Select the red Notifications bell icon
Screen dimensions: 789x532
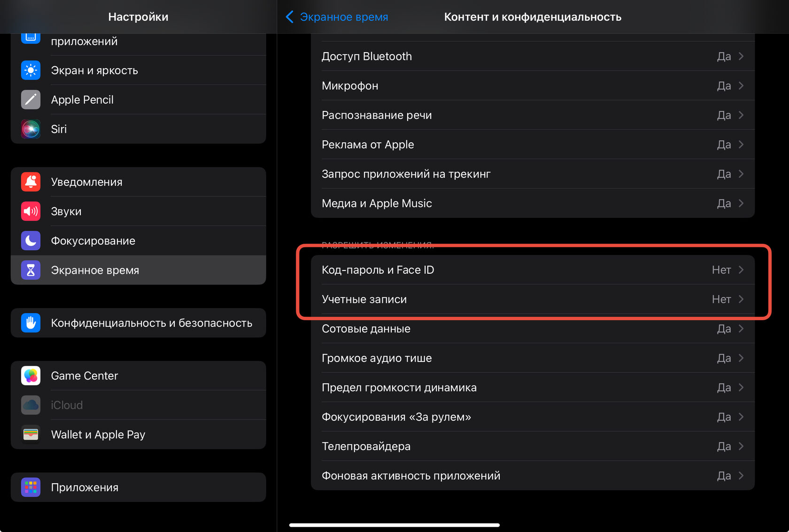[x=31, y=182]
